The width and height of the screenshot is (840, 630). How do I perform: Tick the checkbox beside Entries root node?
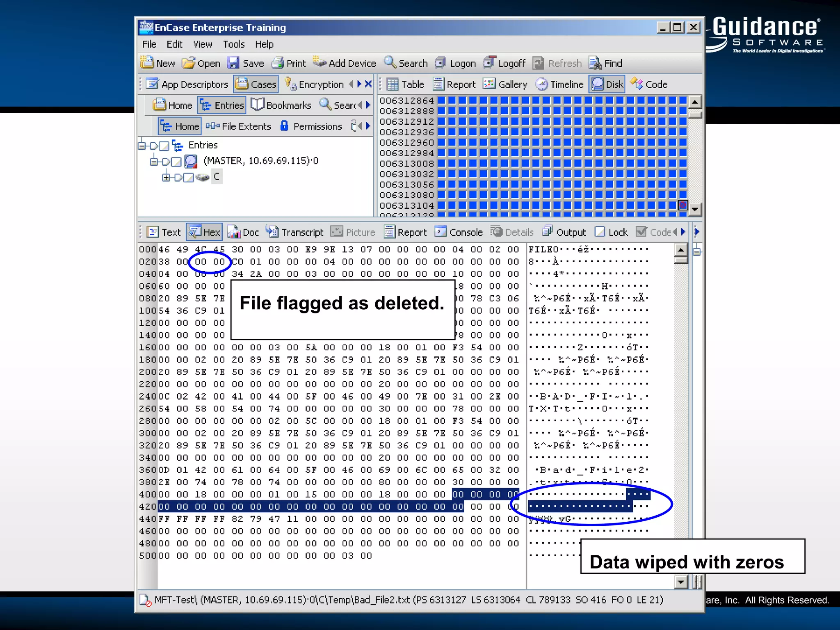(x=164, y=146)
